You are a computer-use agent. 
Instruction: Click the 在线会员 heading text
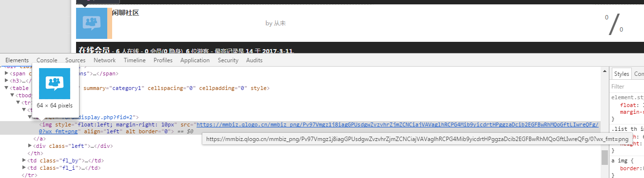pyautogui.click(x=94, y=50)
